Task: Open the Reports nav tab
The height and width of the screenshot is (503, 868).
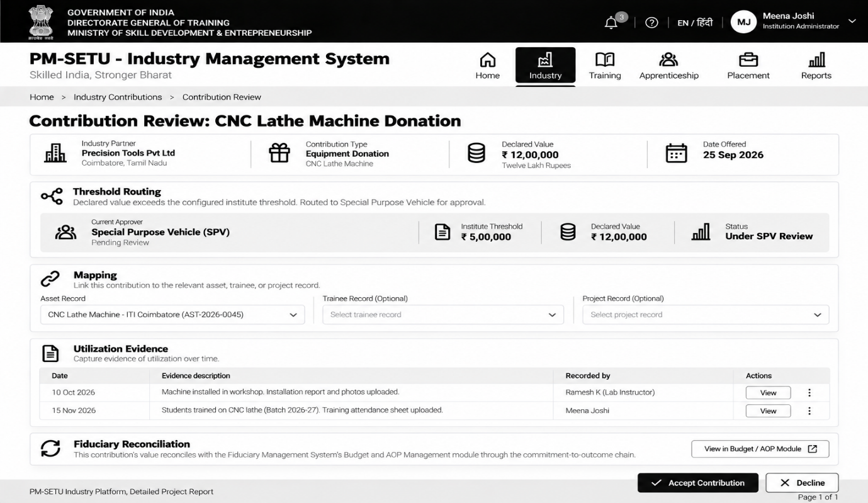Action: (x=816, y=67)
